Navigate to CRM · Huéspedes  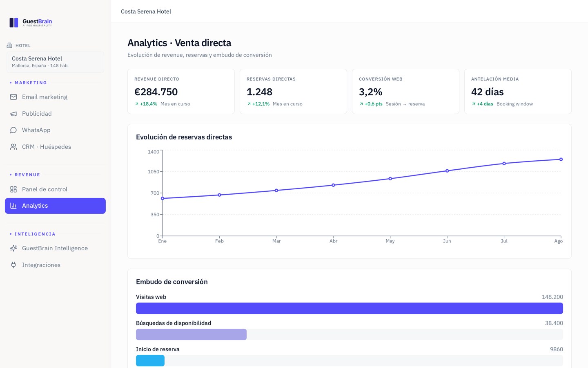click(x=55, y=147)
